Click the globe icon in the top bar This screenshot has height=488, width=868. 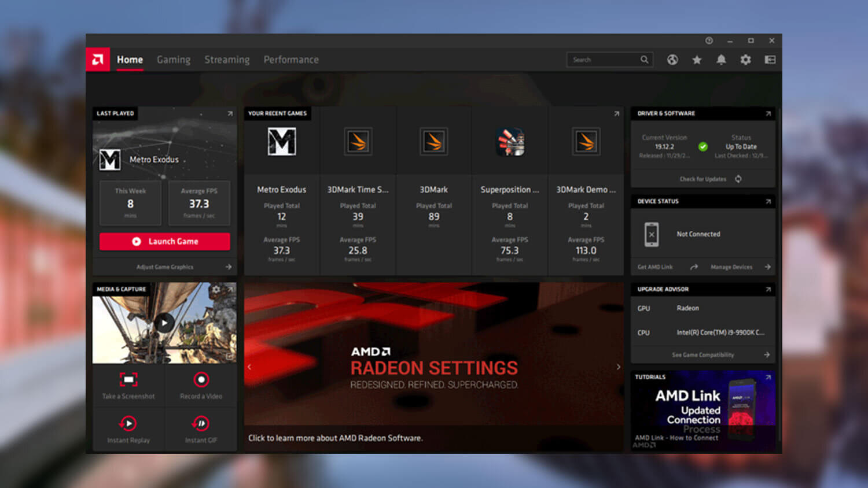[672, 60]
